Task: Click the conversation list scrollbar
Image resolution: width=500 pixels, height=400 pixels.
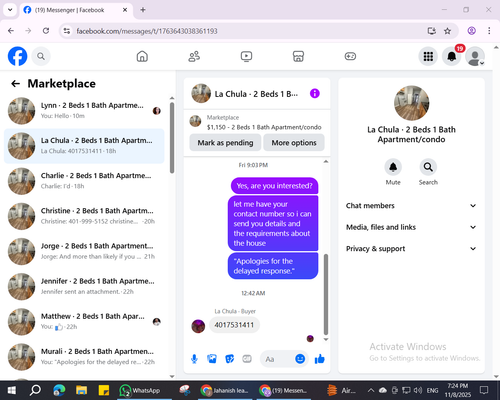Action: click(x=172, y=138)
